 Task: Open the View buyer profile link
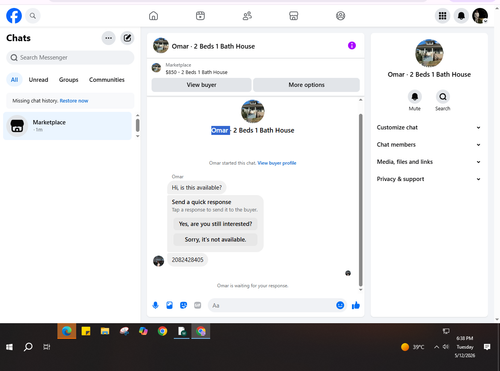point(277,163)
